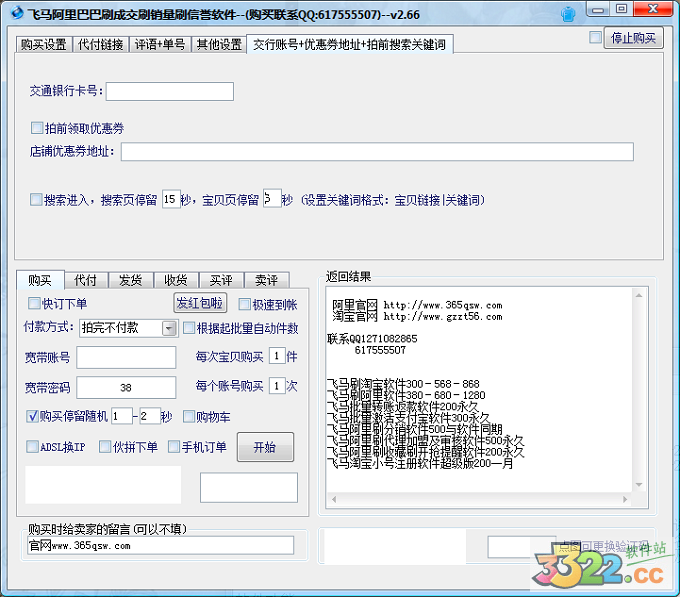Minimize the window
680x597 pixels.
point(598,9)
